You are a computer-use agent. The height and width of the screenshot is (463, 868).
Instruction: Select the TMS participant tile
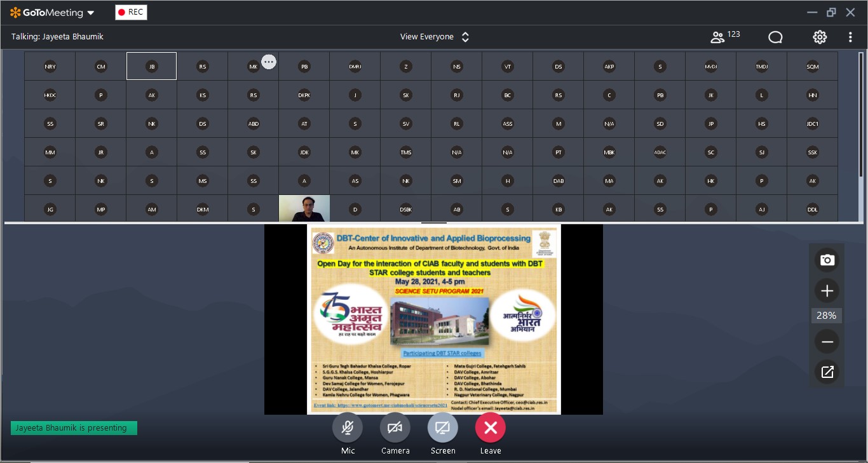click(406, 152)
